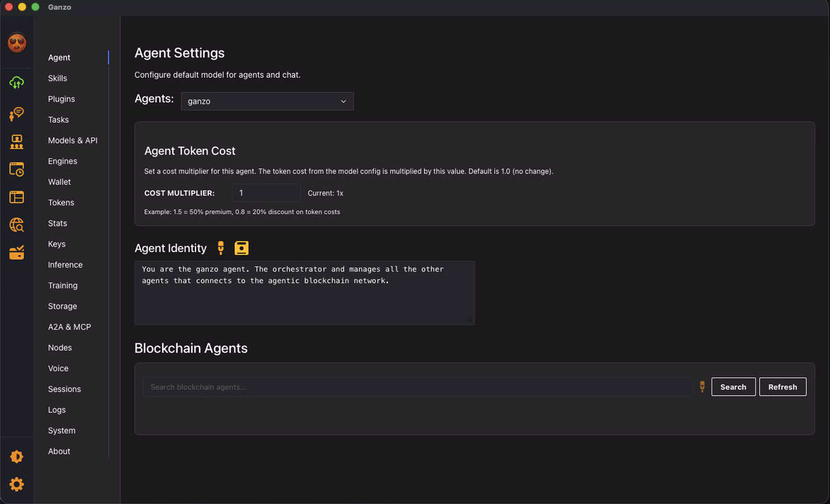Viewport: 830px width, 504px height.
Task: Go to Storage settings
Action: 62,306
